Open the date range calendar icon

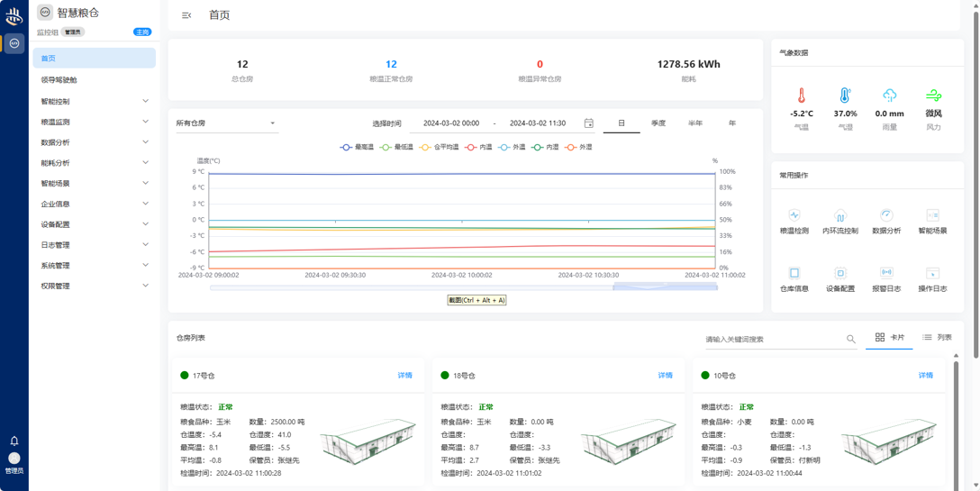click(588, 123)
